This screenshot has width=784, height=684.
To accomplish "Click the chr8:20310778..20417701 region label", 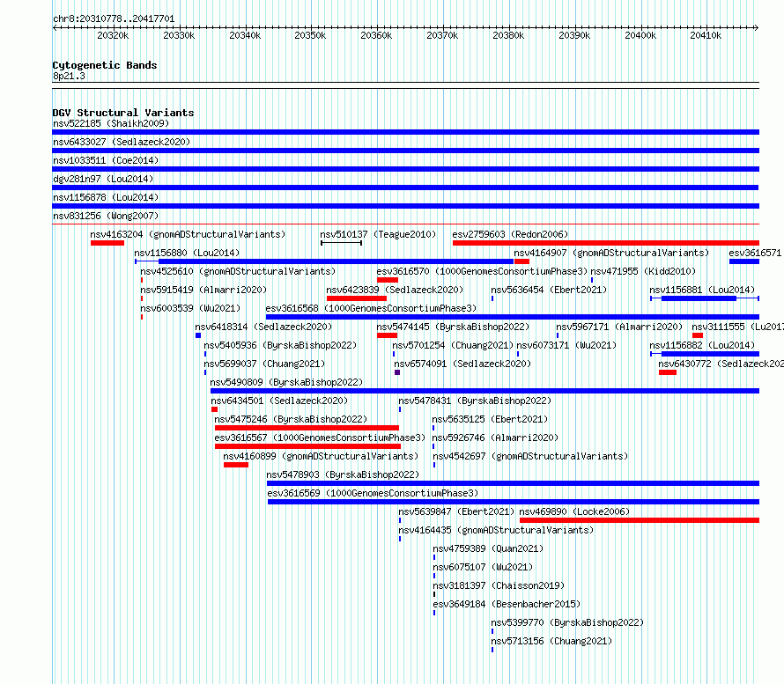I will click(x=114, y=19).
